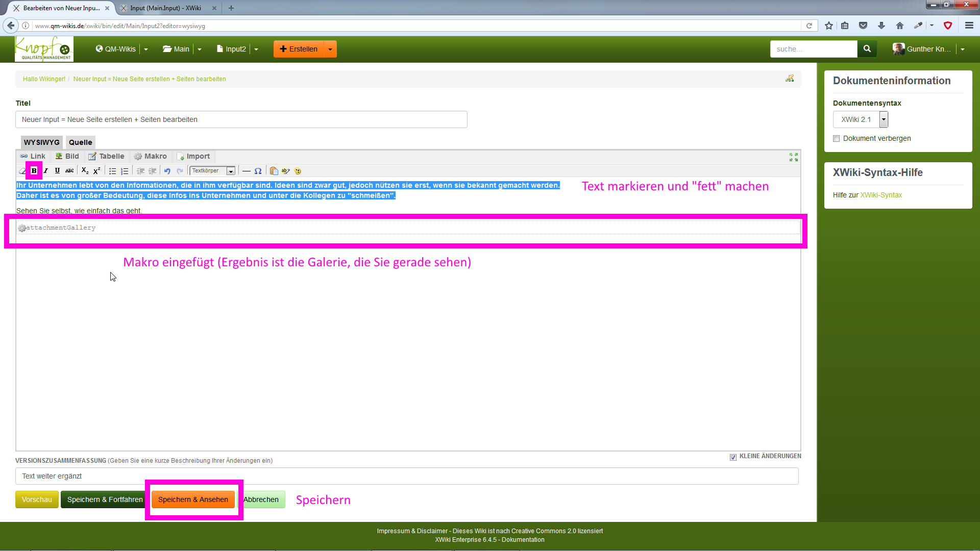
Task: Follow the 'Hallo Wikinger!' breadcrumb link
Action: click(44, 79)
